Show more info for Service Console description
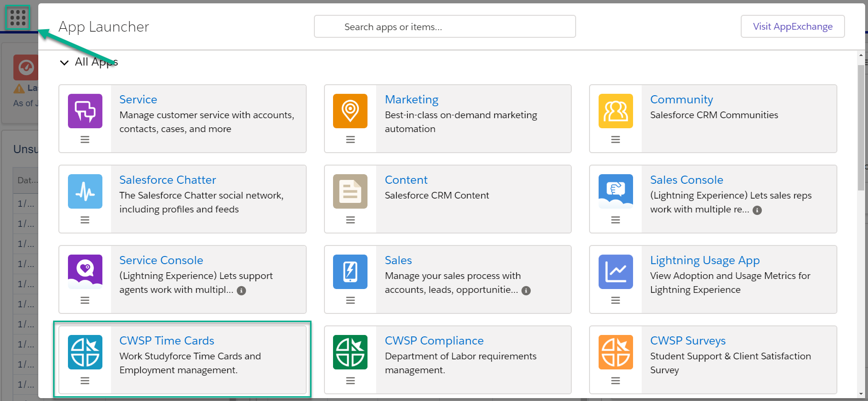Screen dimensions: 868x401 tap(241, 290)
